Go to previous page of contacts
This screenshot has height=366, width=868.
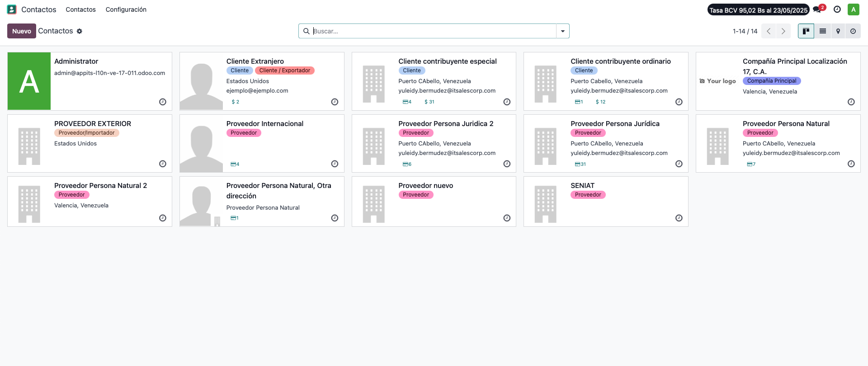coord(769,31)
